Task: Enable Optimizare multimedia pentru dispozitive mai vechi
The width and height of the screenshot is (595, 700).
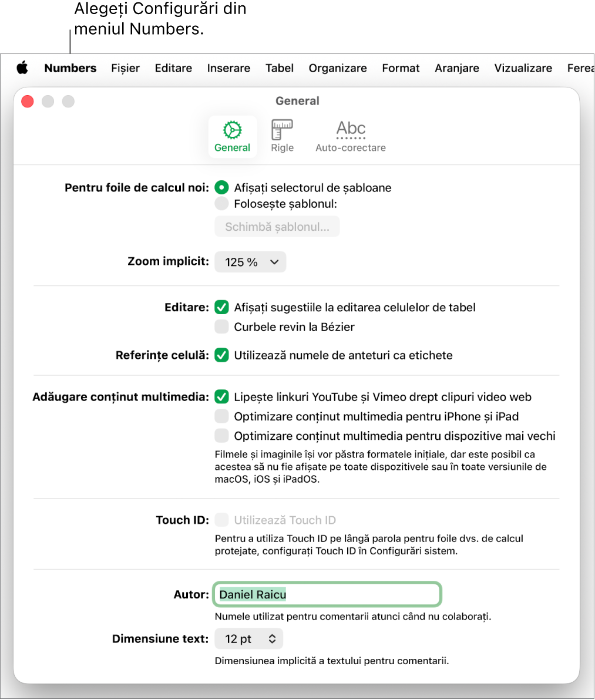Action: tap(221, 436)
